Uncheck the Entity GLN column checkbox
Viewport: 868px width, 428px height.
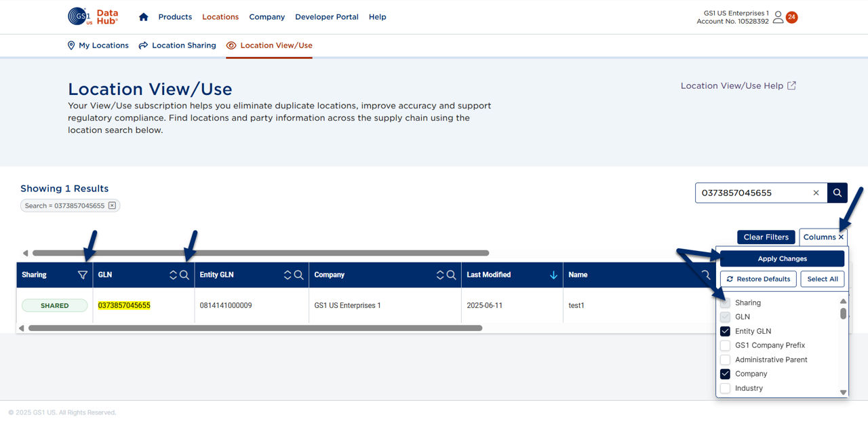pyautogui.click(x=725, y=331)
